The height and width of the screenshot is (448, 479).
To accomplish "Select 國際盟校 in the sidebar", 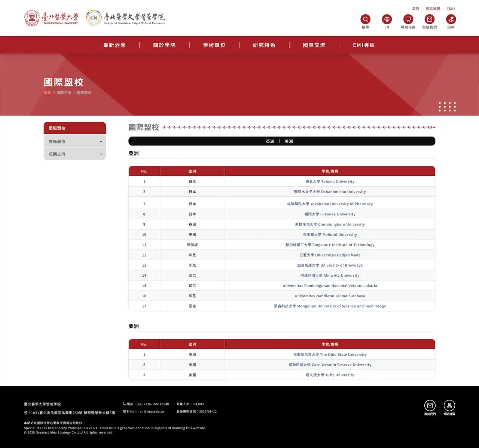I will (x=75, y=128).
